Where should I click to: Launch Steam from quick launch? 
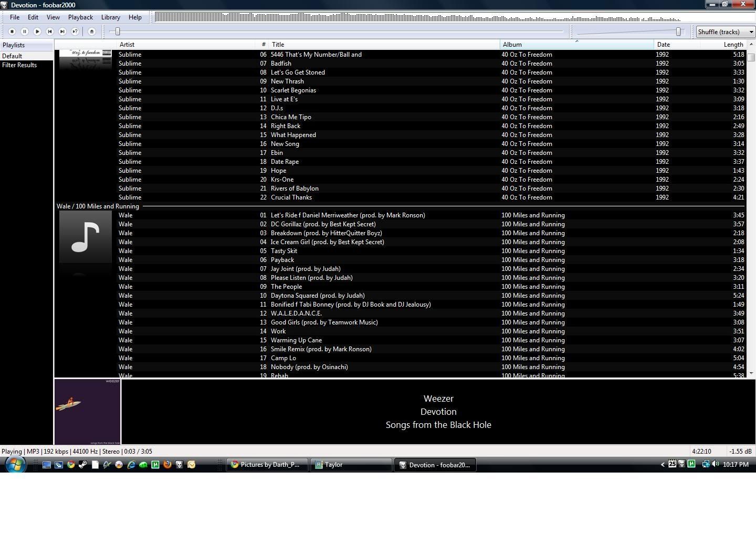point(83,465)
